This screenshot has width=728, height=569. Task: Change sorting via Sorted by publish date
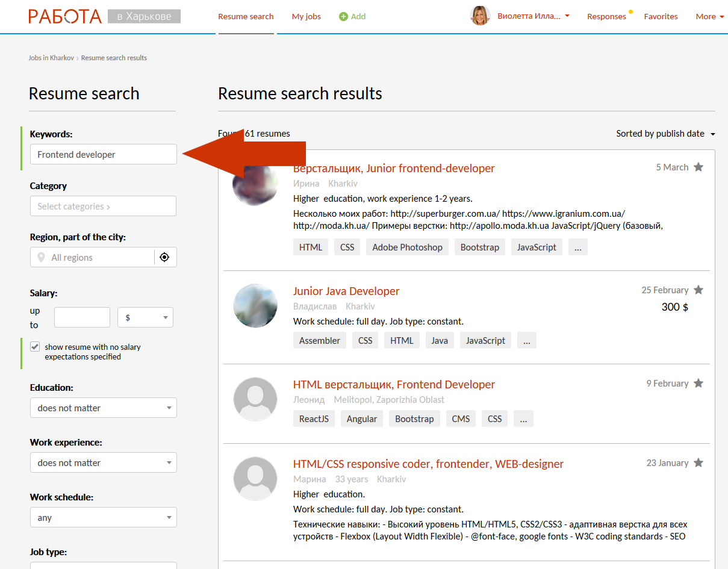[665, 134]
